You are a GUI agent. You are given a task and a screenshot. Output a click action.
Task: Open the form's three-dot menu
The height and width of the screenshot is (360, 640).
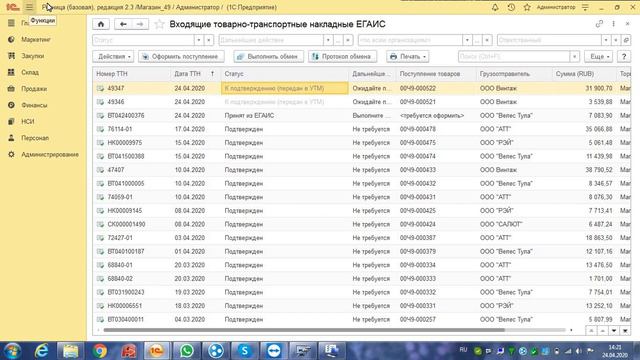pyautogui.click(x=613, y=24)
